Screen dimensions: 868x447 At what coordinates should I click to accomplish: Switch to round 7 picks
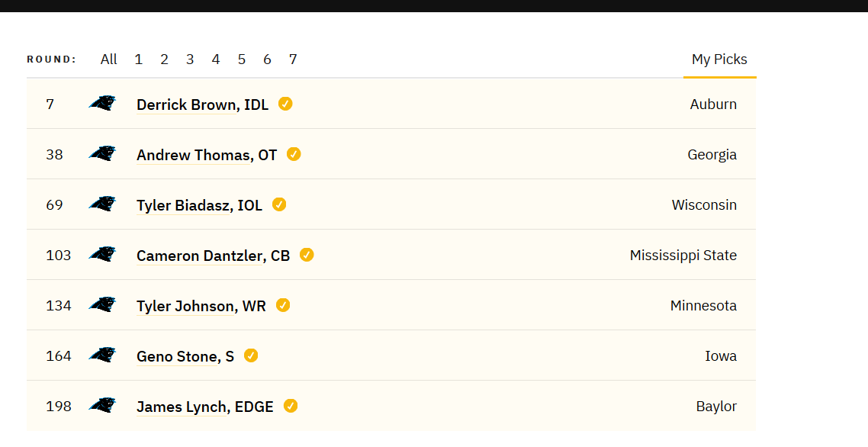click(293, 59)
